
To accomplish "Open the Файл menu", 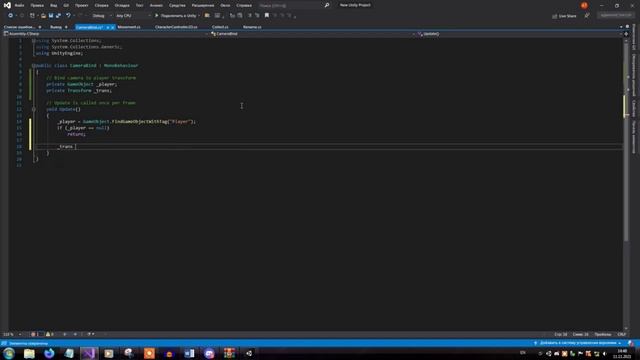I will (19, 6).
